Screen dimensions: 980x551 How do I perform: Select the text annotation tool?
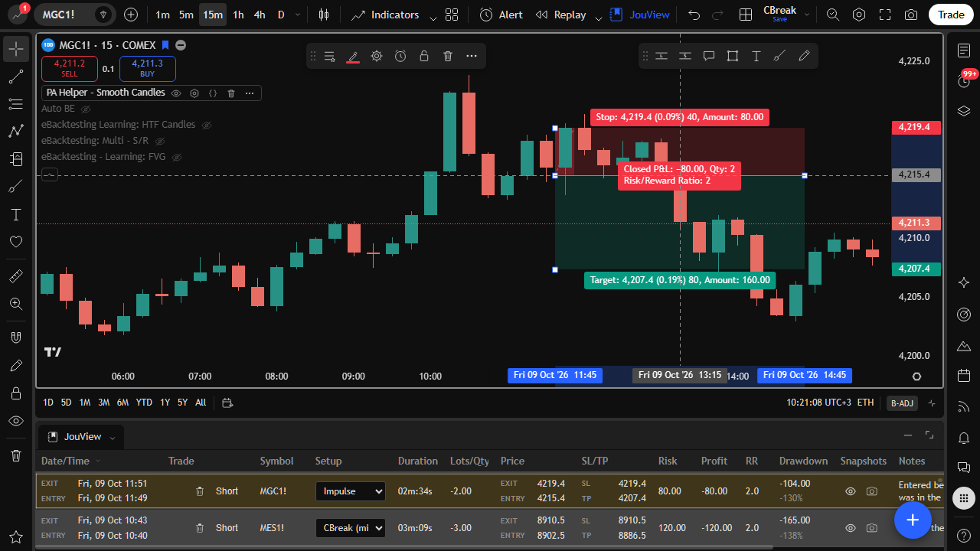pyautogui.click(x=16, y=214)
